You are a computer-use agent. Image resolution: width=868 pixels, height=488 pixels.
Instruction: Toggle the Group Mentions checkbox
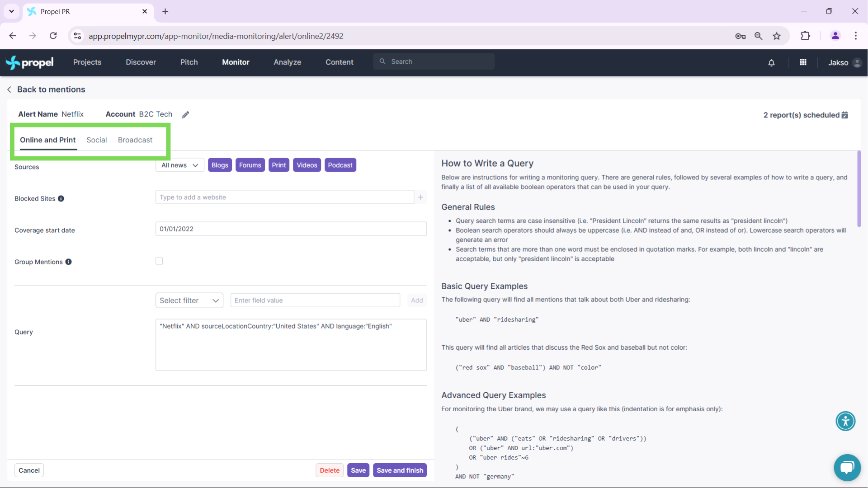[159, 261]
